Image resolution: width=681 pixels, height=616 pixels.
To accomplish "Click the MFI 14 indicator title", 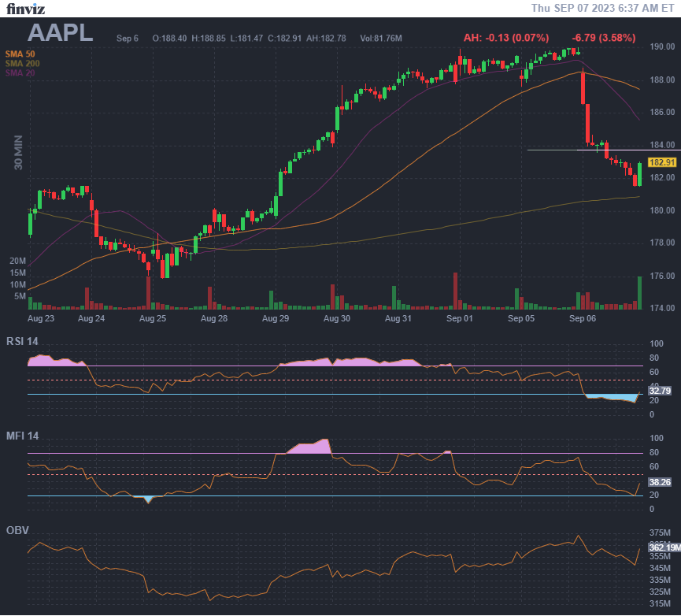I will click(22, 436).
